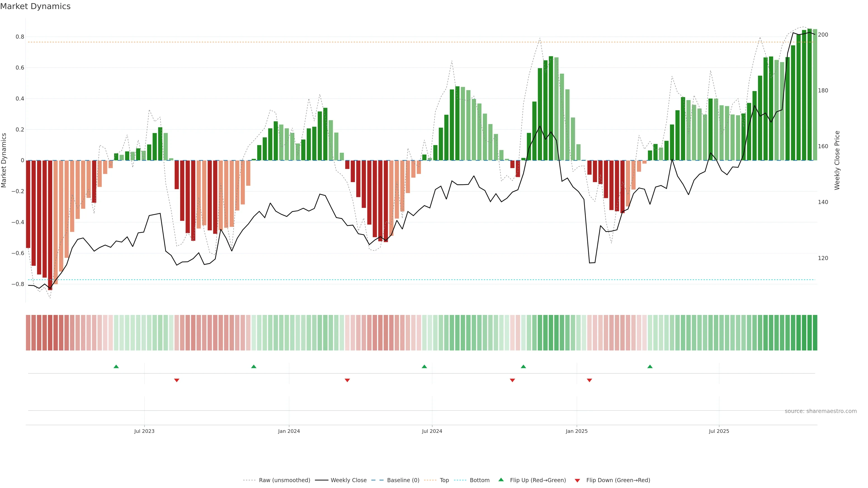Click the Jan 2025 axis label
Screen dimensions: 868x488
click(x=577, y=431)
